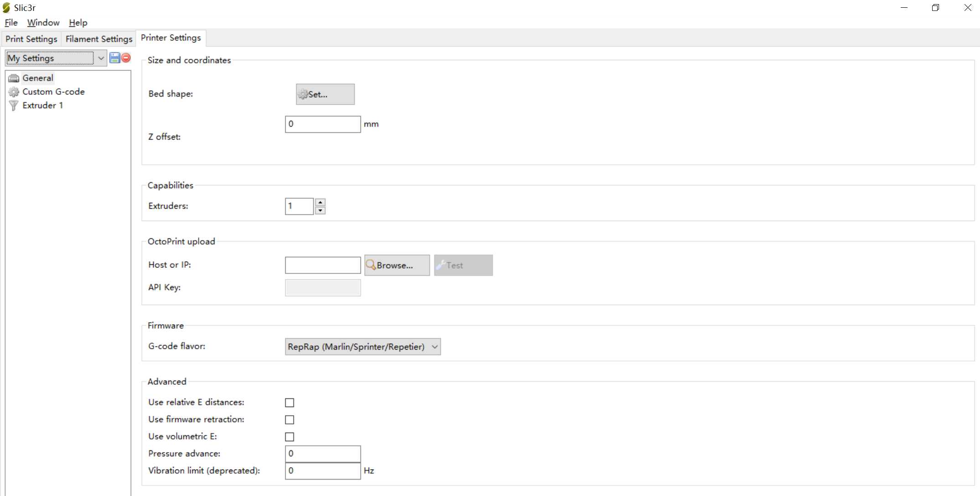Viewport: 980px width, 496px height.
Task: Click the red delete preset icon
Action: pyautogui.click(x=126, y=58)
